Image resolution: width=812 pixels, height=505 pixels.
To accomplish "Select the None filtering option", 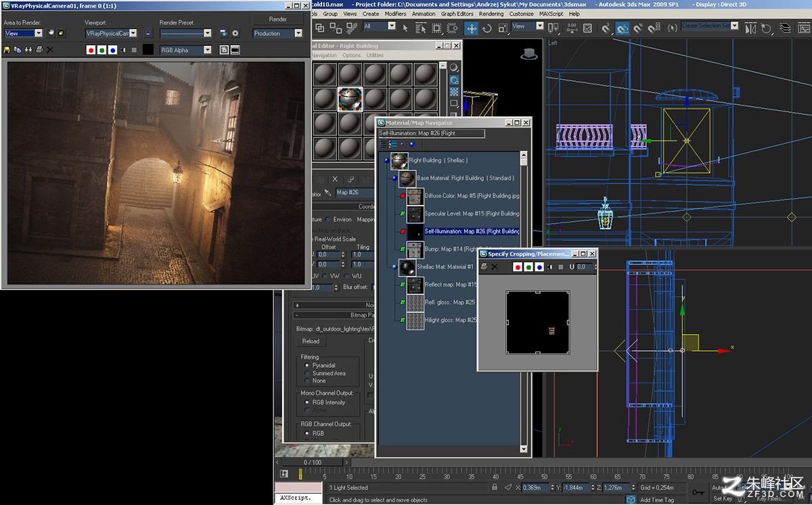I will pos(307,381).
